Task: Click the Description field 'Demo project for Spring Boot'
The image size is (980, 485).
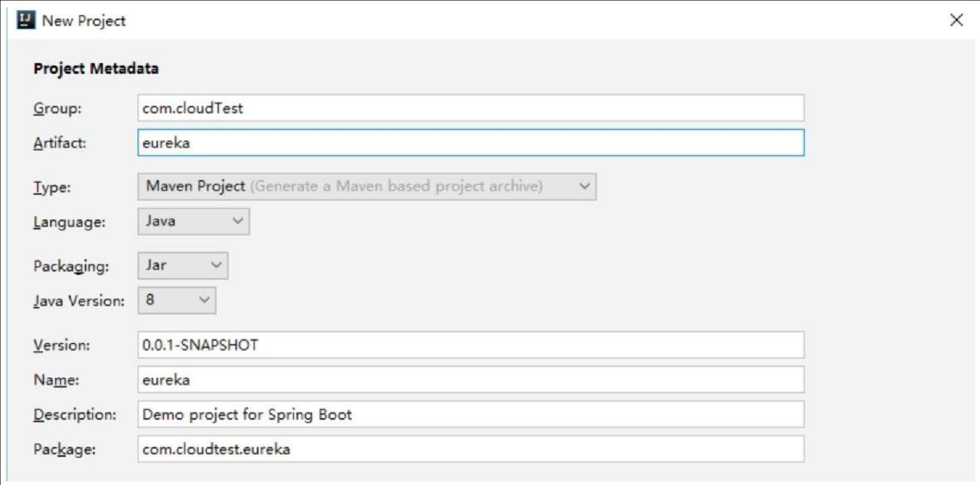Action: [471, 414]
